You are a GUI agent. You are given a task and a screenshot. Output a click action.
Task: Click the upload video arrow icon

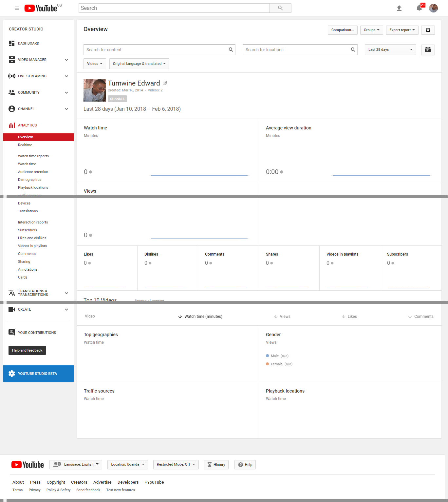pyautogui.click(x=399, y=8)
